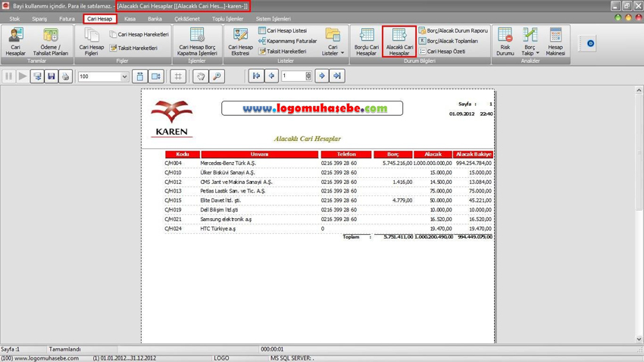Switch to Toplu İşlemler tab
The image size is (644, 362).
pos(227,19)
